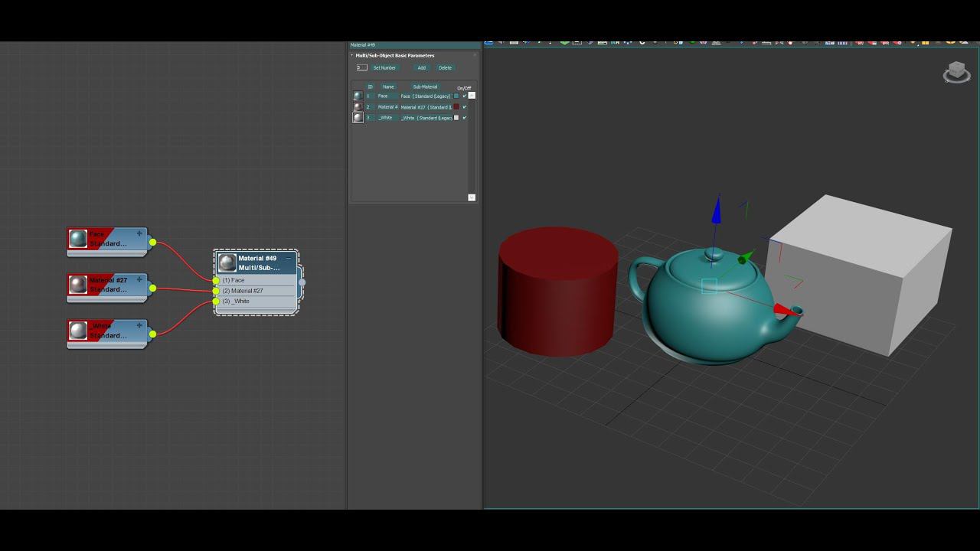Open the white color swatch for _White

click(x=456, y=118)
